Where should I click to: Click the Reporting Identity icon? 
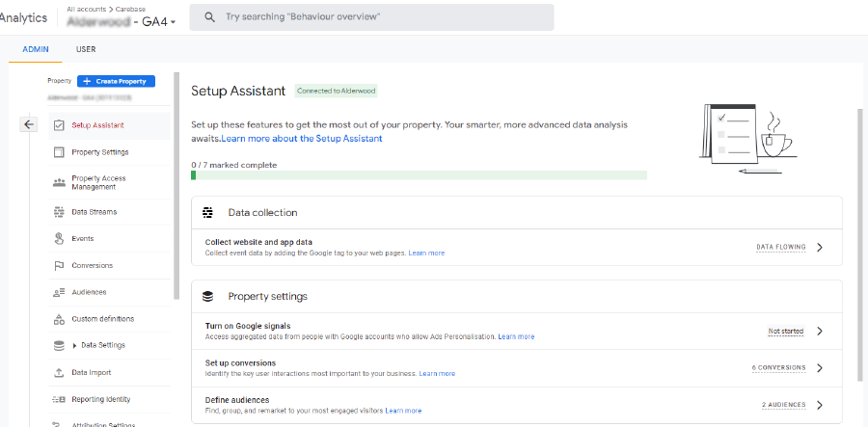coord(59,399)
